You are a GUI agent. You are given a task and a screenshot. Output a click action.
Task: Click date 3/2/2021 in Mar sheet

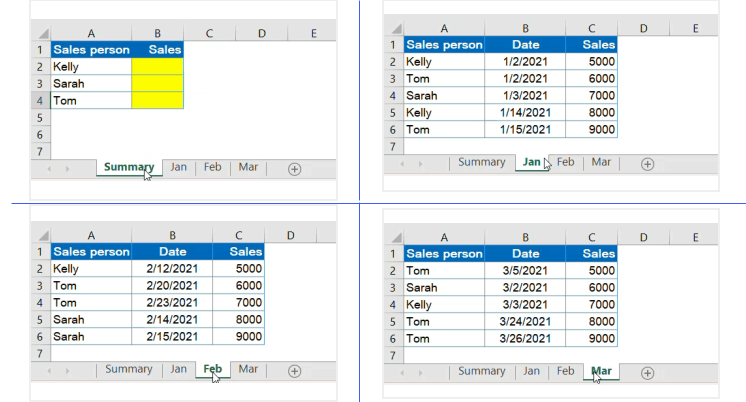click(525, 288)
